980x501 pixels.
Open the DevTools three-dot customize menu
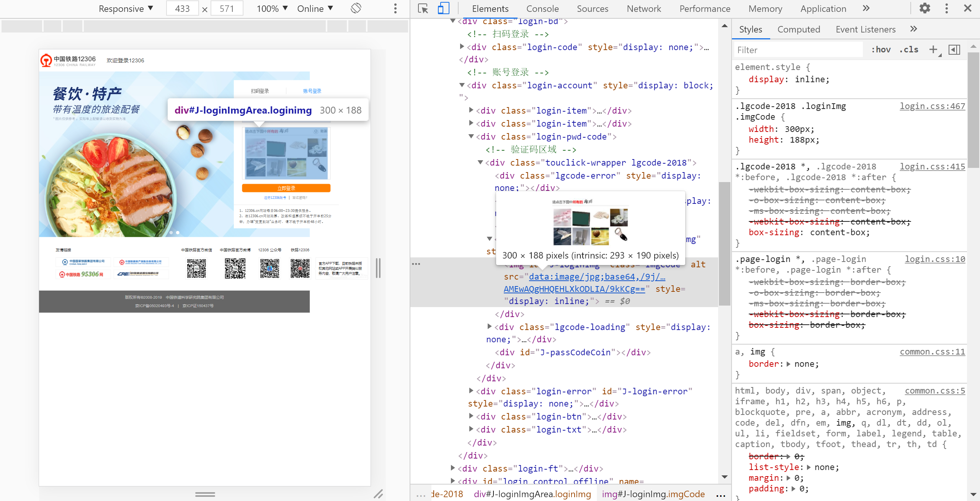947,8
